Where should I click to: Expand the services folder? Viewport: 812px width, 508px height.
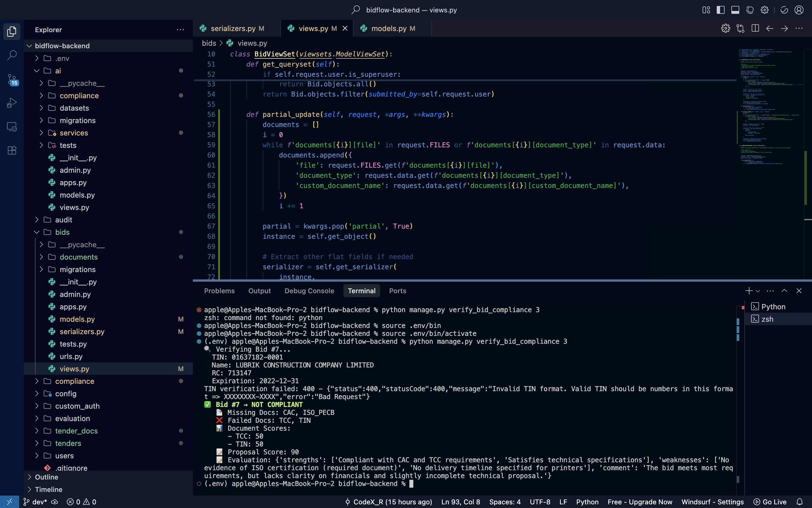point(108,133)
